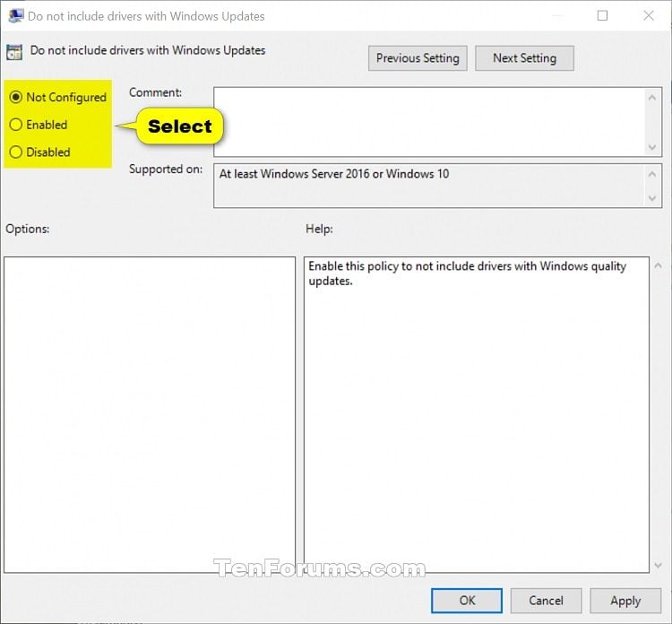This screenshot has height=624, width=672.
Task: Close the policy dialog window
Action: click(649, 16)
